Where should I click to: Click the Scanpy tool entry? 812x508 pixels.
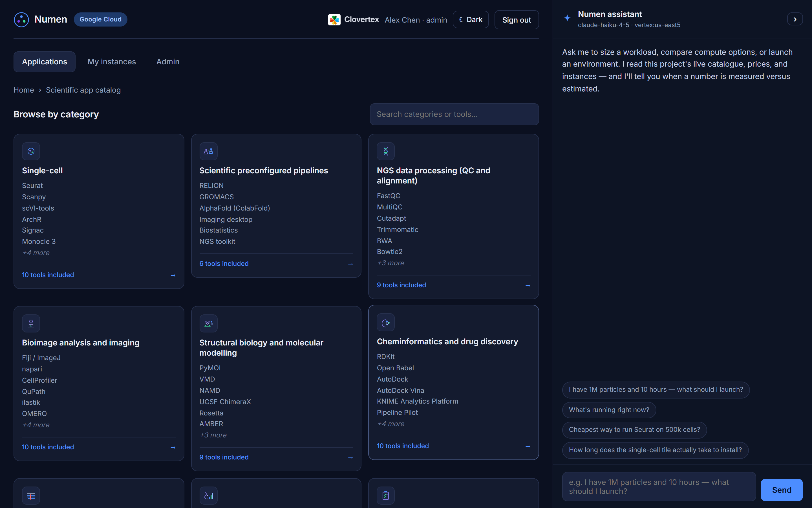tap(34, 197)
